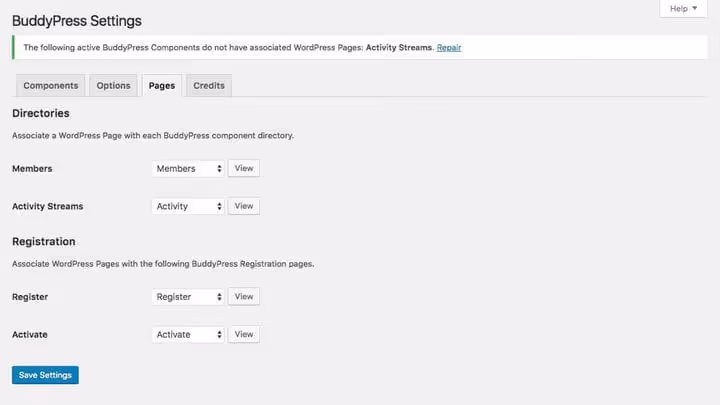Click the Activate row label
The width and height of the screenshot is (720, 405).
coord(30,334)
